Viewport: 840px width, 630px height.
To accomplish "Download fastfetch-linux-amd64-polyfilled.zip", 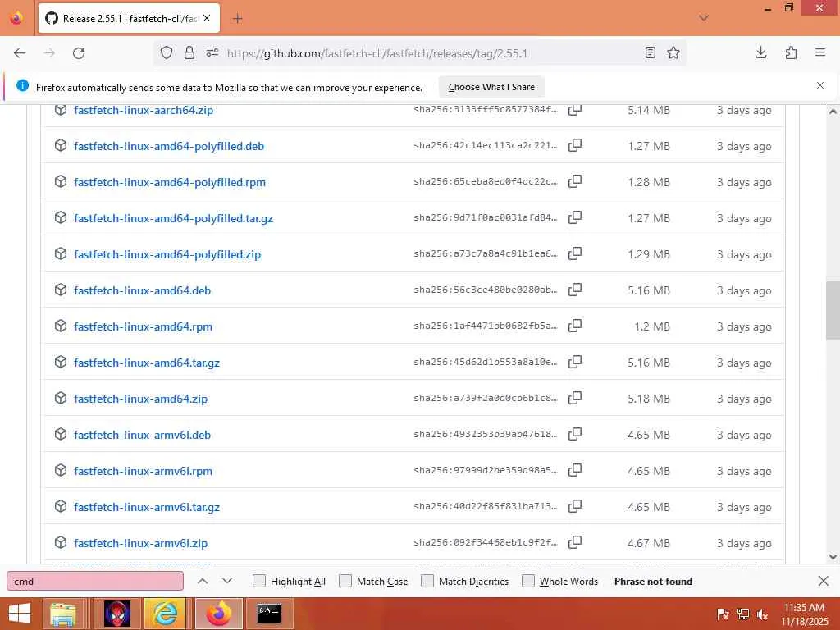I will click(x=167, y=254).
